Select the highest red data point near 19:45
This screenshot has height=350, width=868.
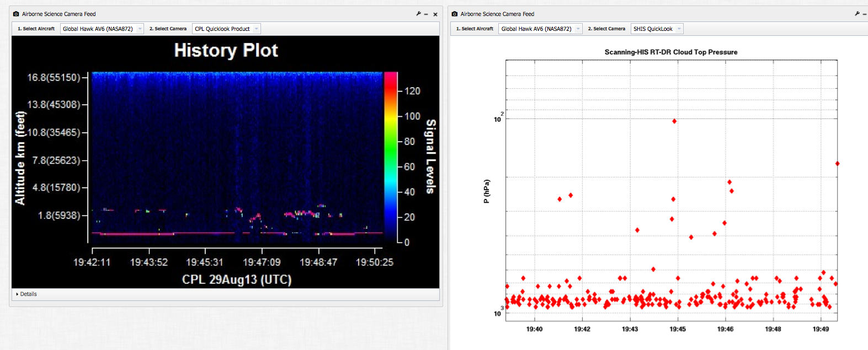[x=674, y=121]
